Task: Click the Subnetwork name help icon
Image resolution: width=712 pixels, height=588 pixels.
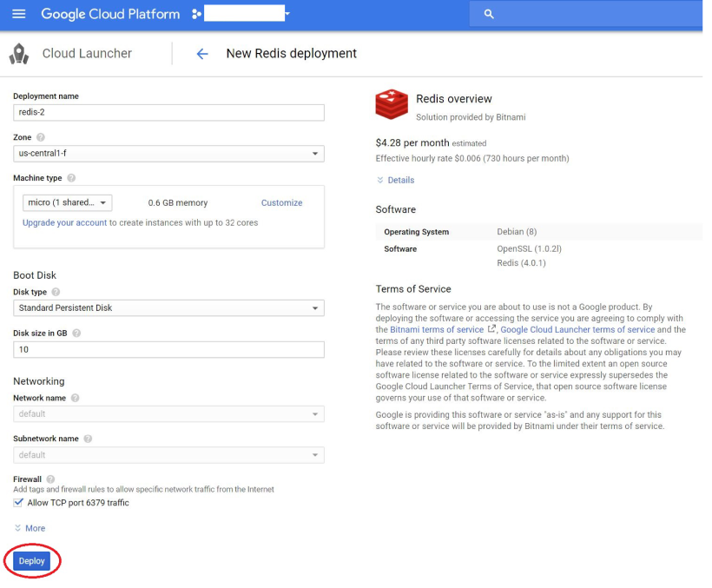Action: point(88,439)
